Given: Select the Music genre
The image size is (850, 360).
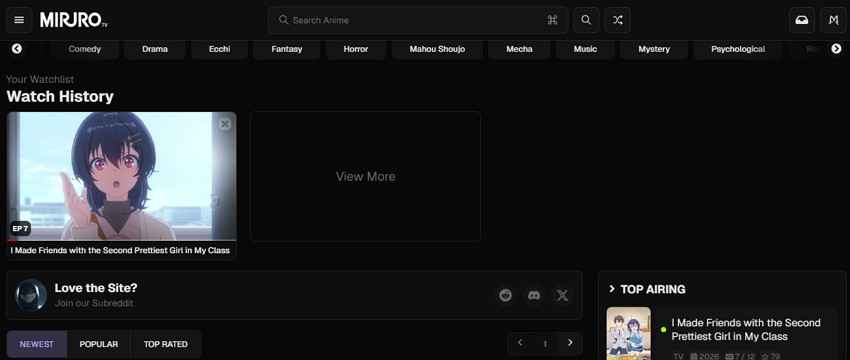Looking at the screenshot, I should coord(585,49).
